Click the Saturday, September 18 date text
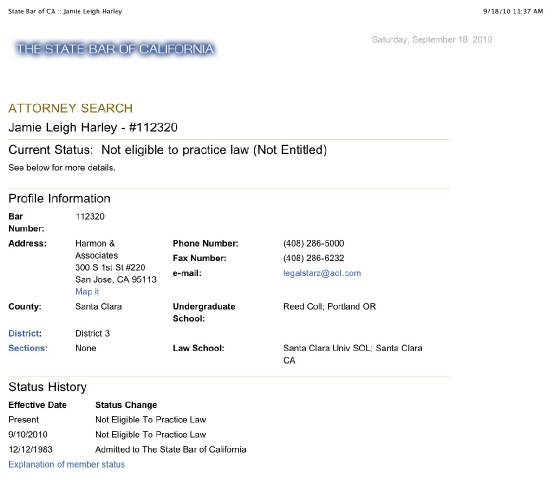This screenshot has height=480, width=560. [432, 39]
